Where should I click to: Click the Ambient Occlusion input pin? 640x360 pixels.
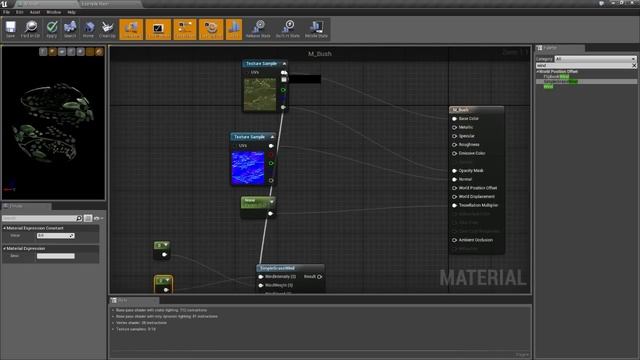[x=454, y=240]
